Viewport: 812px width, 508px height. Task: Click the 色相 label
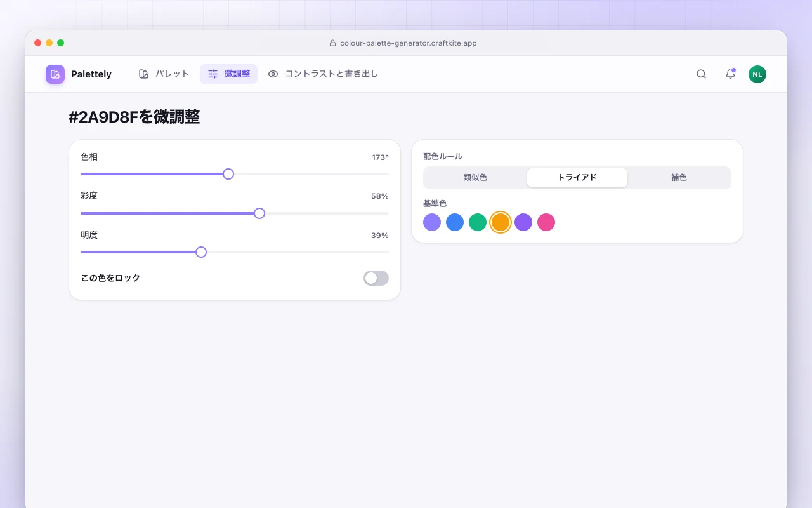89,157
